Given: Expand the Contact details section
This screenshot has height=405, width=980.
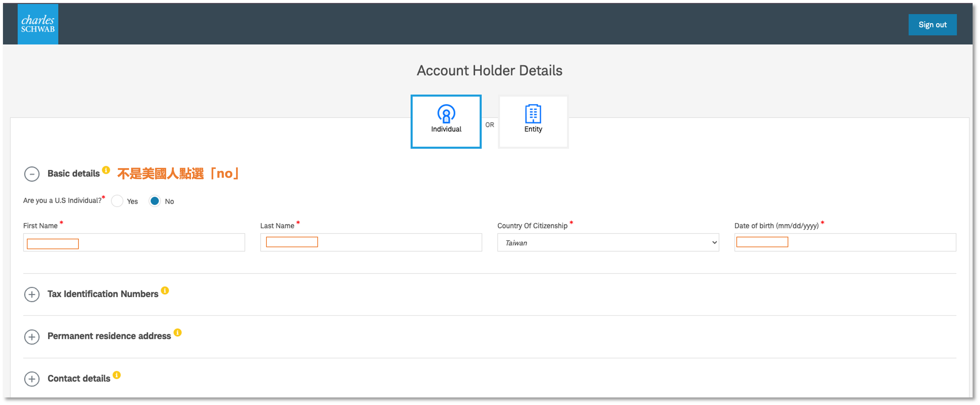Looking at the screenshot, I should 32,379.
